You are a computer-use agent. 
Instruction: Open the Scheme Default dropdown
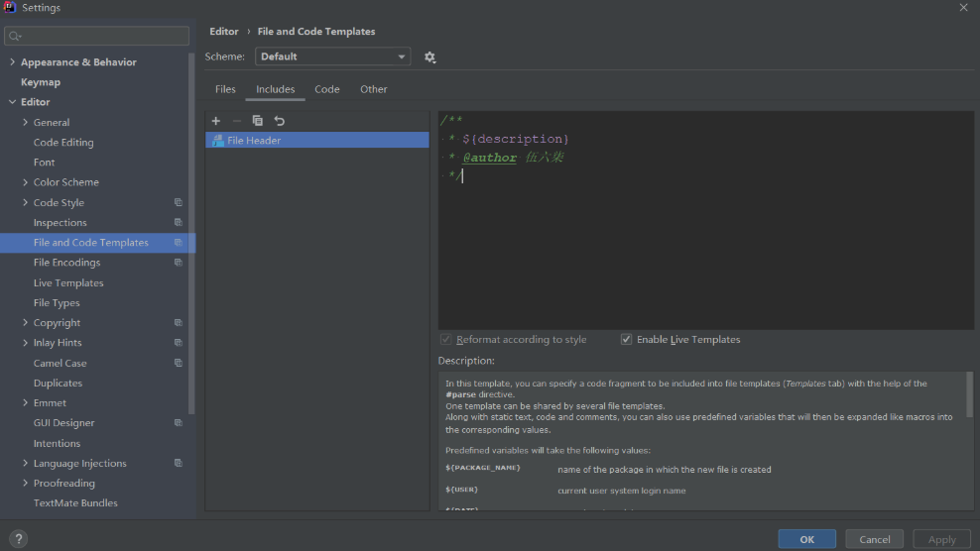coord(332,56)
